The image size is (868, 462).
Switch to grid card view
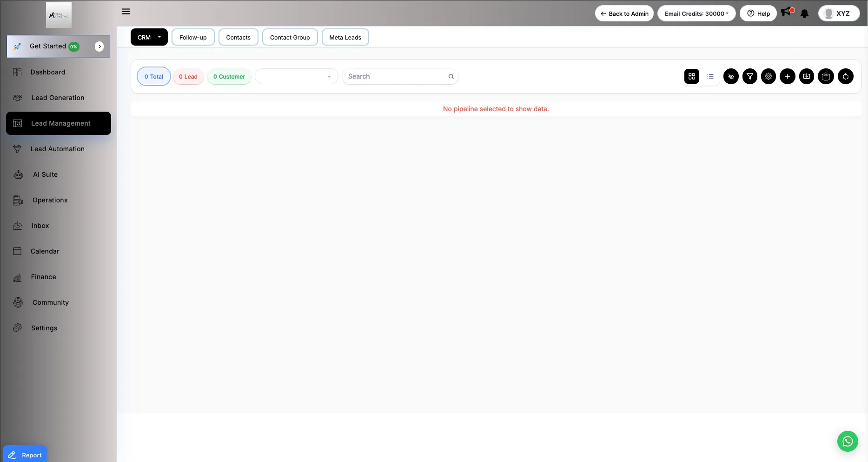[x=692, y=76]
